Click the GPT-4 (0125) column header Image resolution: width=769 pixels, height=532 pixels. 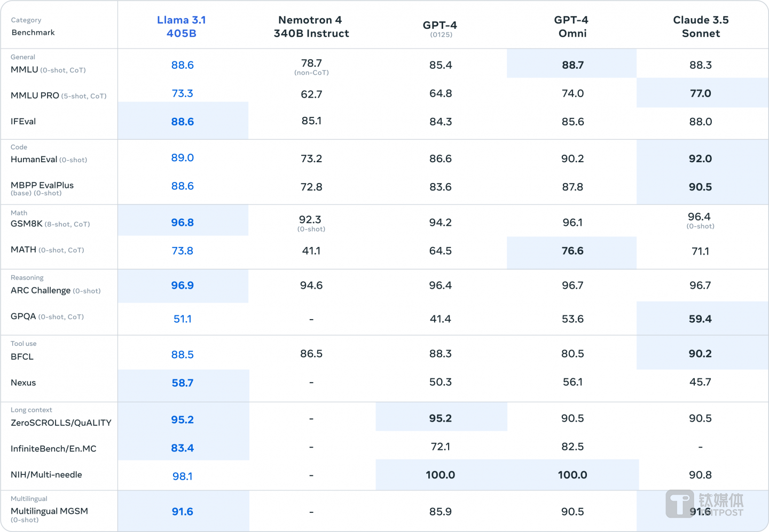click(x=440, y=28)
